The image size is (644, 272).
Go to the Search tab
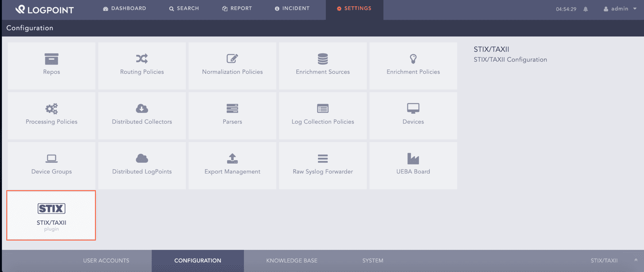coord(184,9)
